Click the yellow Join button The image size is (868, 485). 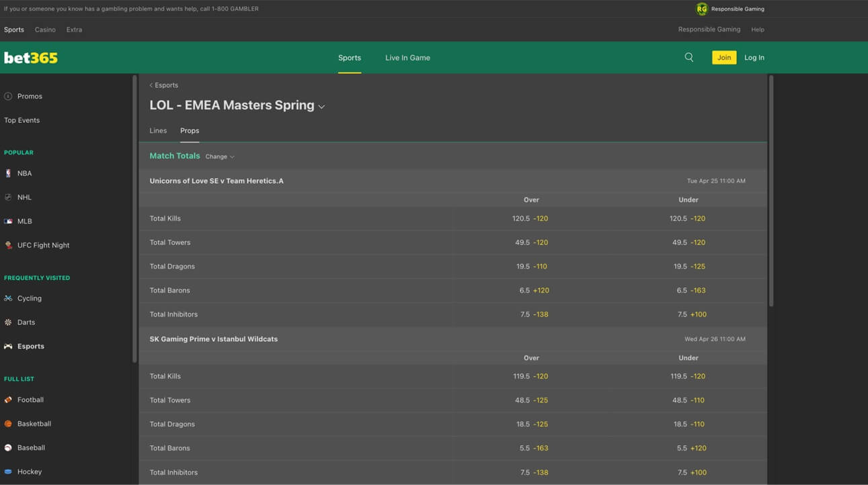click(724, 58)
